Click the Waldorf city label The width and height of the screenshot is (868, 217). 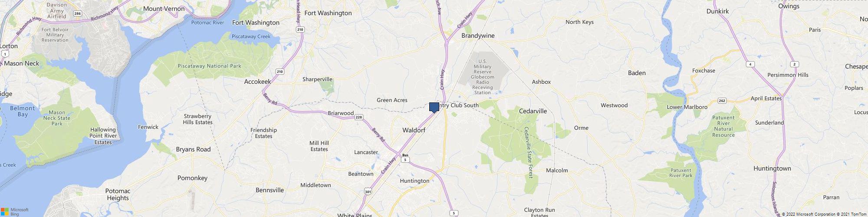click(x=414, y=130)
